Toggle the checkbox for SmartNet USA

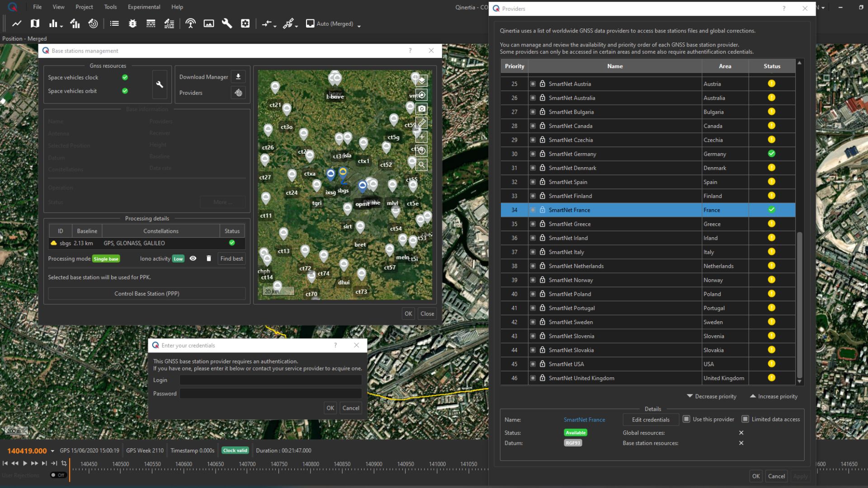click(533, 364)
